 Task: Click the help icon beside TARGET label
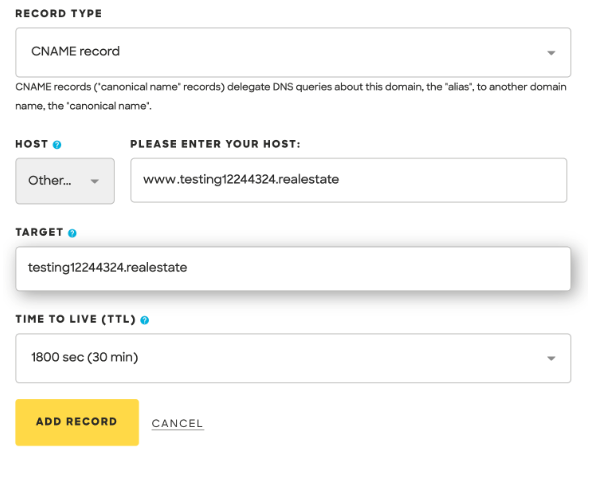tap(72, 233)
